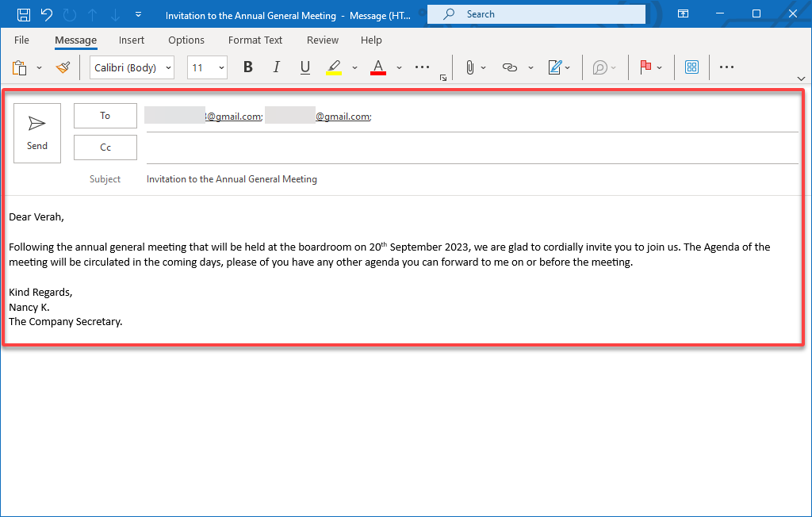The height and width of the screenshot is (517, 812).
Task: Click the Cc button
Action: point(105,147)
